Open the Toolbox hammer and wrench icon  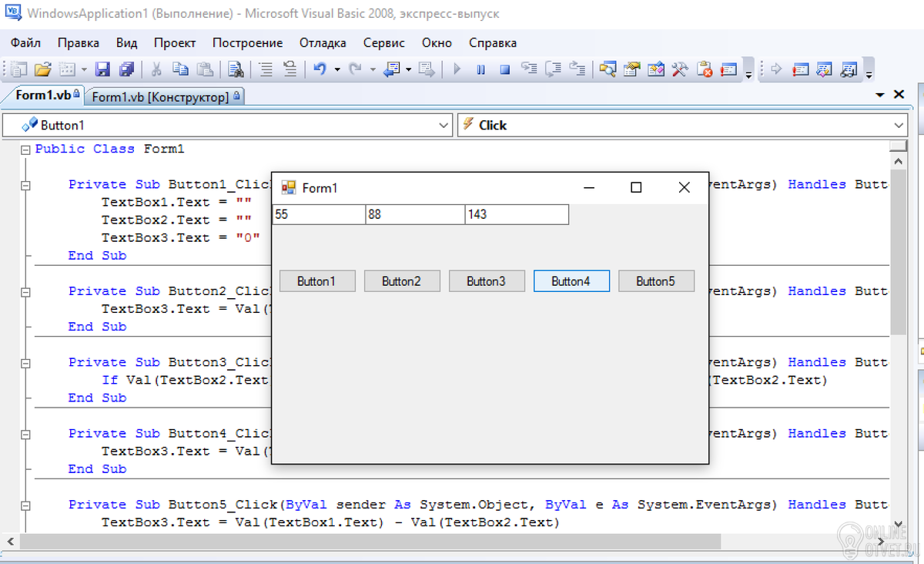pyautogui.click(x=679, y=69)
